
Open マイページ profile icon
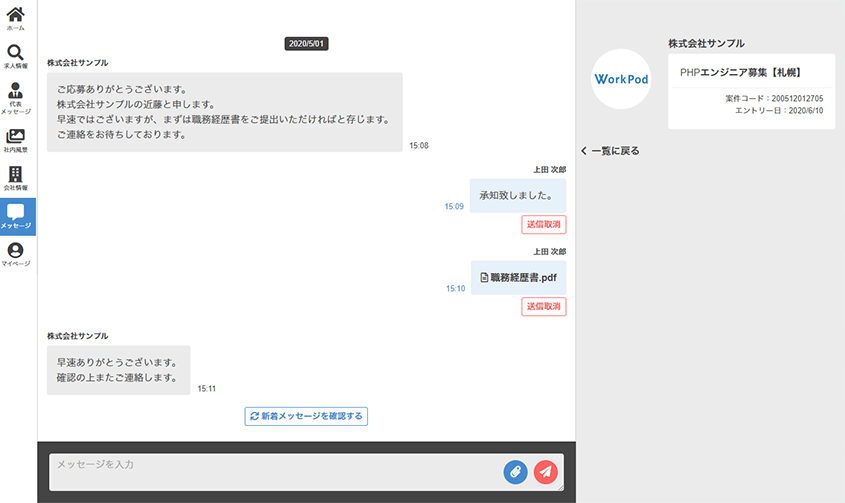pos(16,254)
